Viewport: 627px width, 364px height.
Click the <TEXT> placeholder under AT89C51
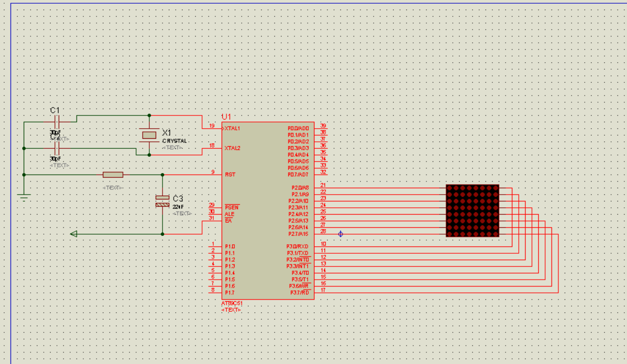(x=231, y=310)
